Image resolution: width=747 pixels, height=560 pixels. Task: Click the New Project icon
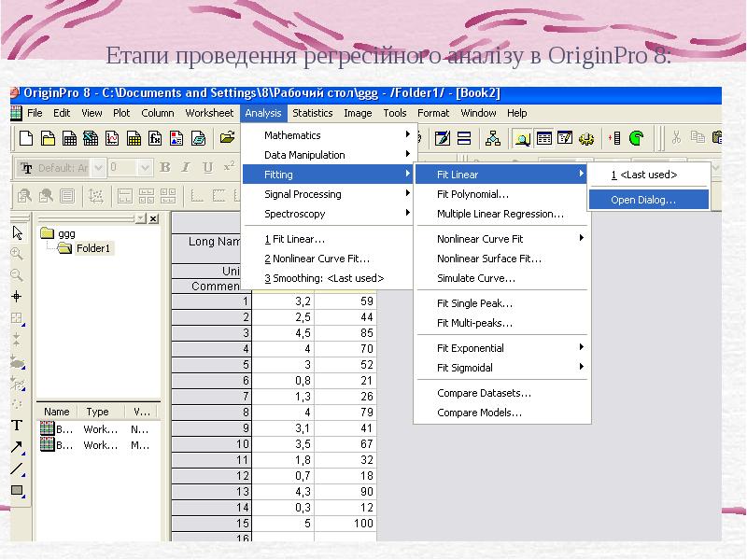point(26,138)
